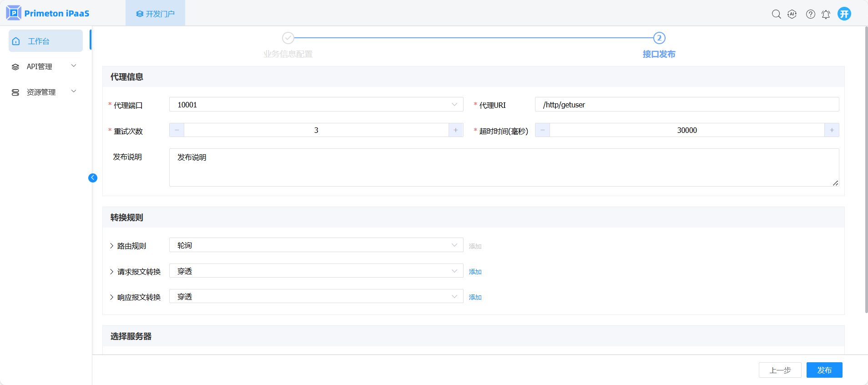
Task: Switch to the 开发门户 tab
Action: [156, 14]
